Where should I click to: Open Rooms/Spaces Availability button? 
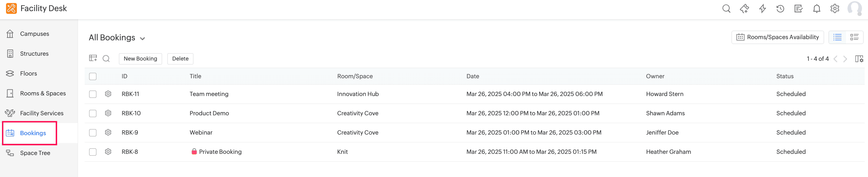pyautogui.click(x=777, y=37)
